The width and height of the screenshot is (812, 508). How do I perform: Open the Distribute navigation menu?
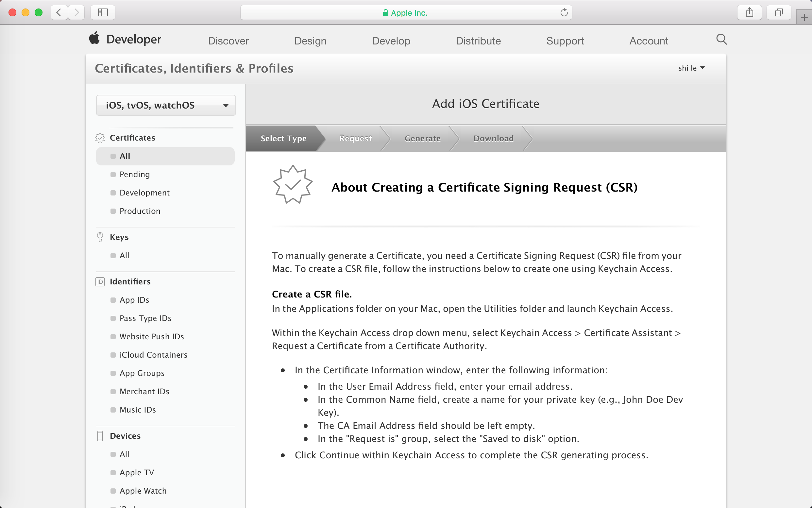478,41
